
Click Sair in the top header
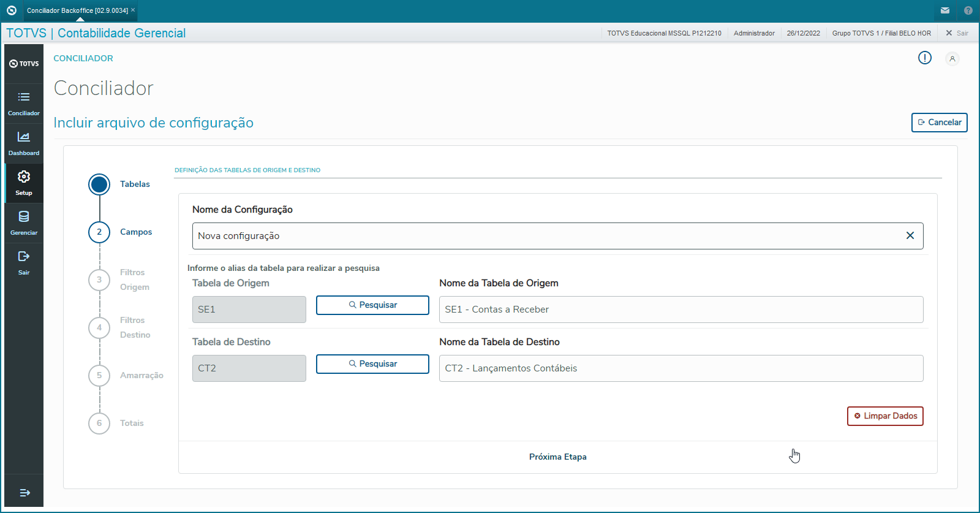(x=957, y=33)
